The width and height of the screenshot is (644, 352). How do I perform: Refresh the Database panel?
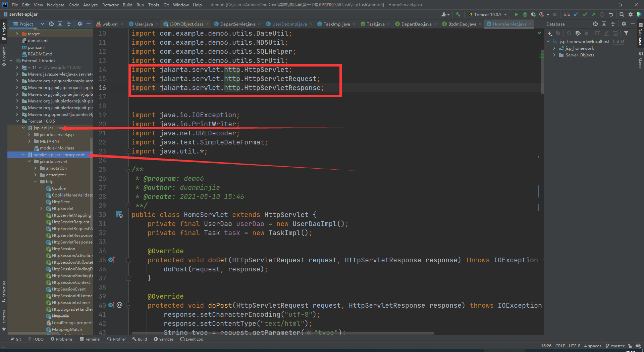[x=569, y=33]
